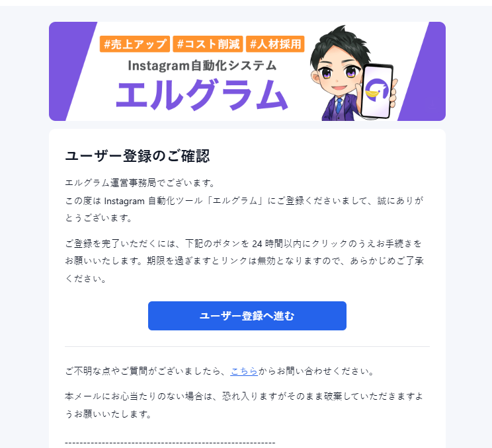492x448 pixels.
Task: Click the #売上アップ orange tag
Action: point(135,44)
